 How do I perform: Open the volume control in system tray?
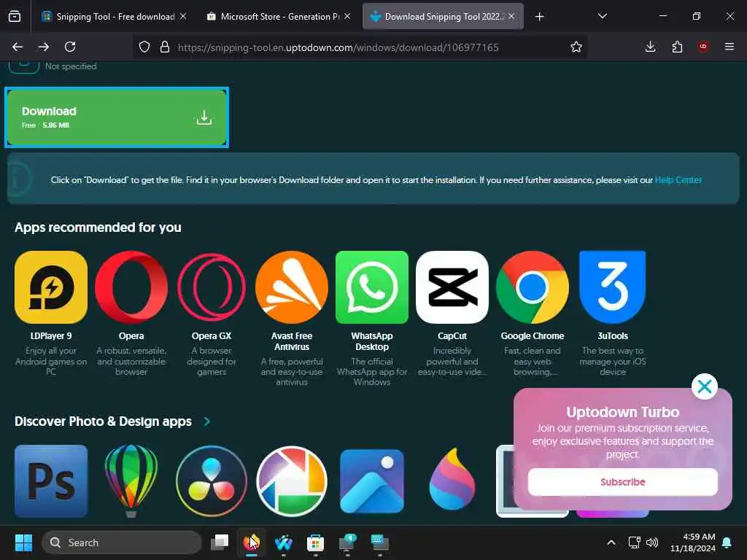652,542
